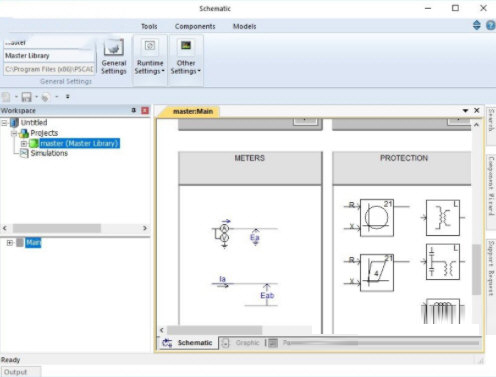The height and width of the screenshot is (377, 496).
Task: Open the Tools ribbon tab
Action: coord(149,26)
